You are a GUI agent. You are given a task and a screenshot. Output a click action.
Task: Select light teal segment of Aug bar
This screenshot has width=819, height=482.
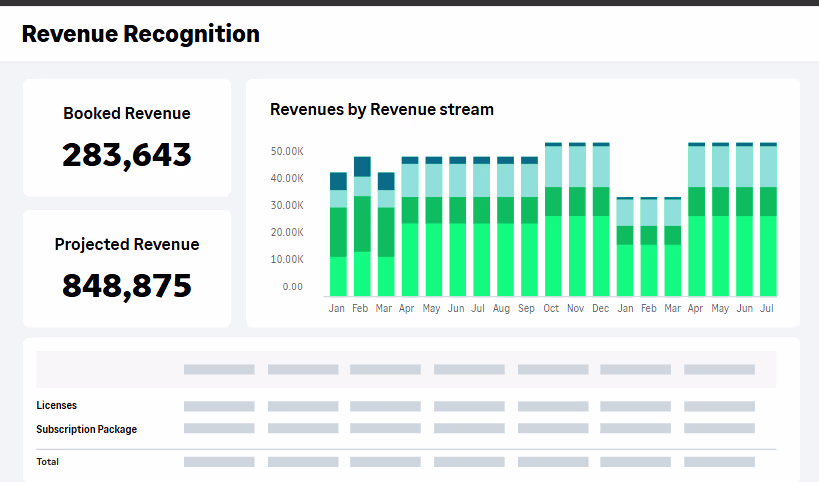(x=505, y=180)
